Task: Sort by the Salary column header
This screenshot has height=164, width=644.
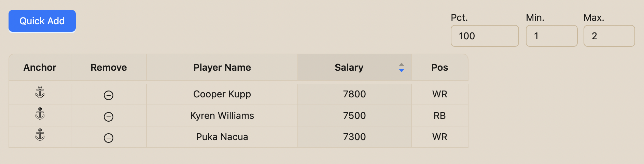Action: click(349, 67)
